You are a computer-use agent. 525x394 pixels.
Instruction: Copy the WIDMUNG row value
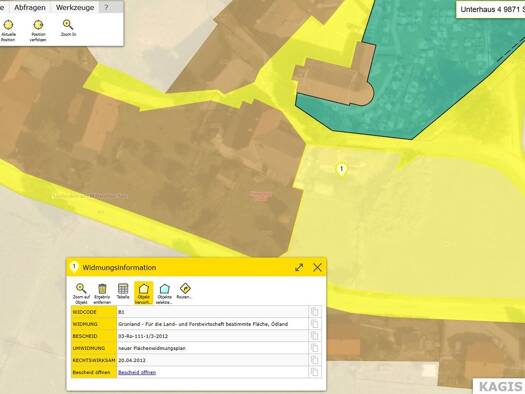314,324
